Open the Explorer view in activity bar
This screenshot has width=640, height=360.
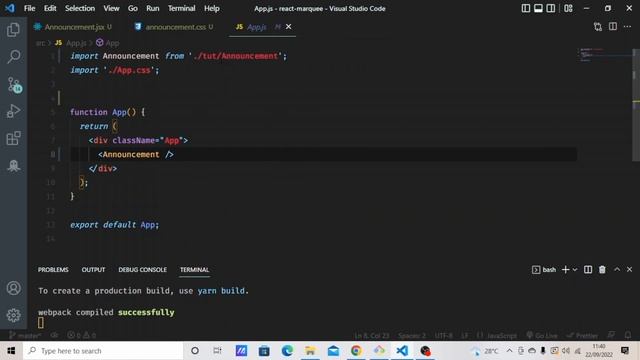click(x=13, y=29)
